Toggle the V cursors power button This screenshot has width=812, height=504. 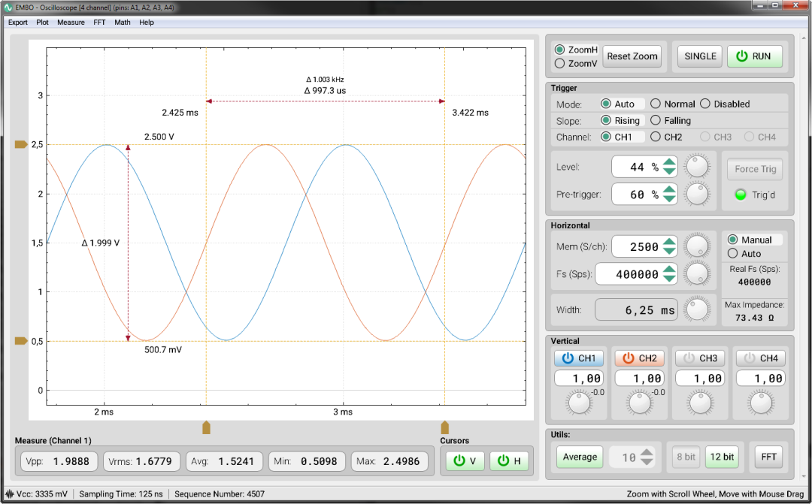point(465,460)
